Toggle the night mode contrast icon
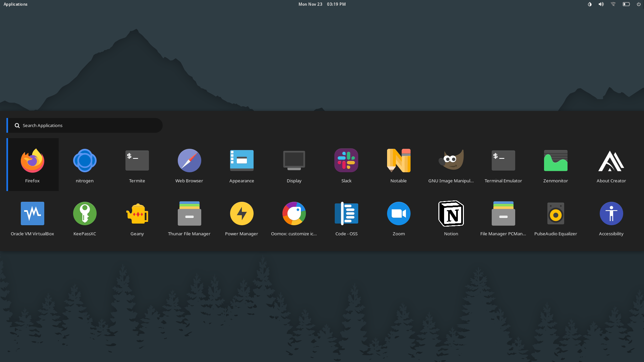The height and width of the screenshot is (362, 644). point(590,4)
